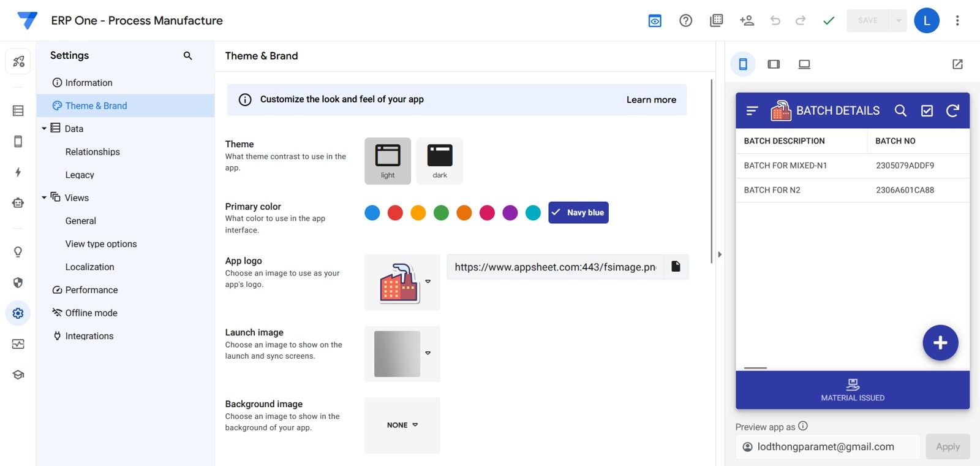Open the Security shield sidebar icon
The width and height of the screenshot is (980, 466).
pos(18,283)
